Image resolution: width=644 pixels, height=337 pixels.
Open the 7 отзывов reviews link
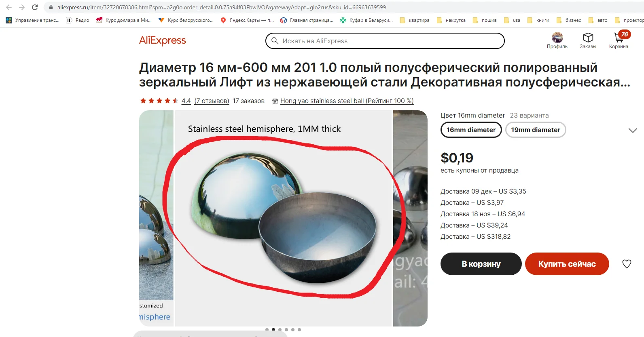212,101
